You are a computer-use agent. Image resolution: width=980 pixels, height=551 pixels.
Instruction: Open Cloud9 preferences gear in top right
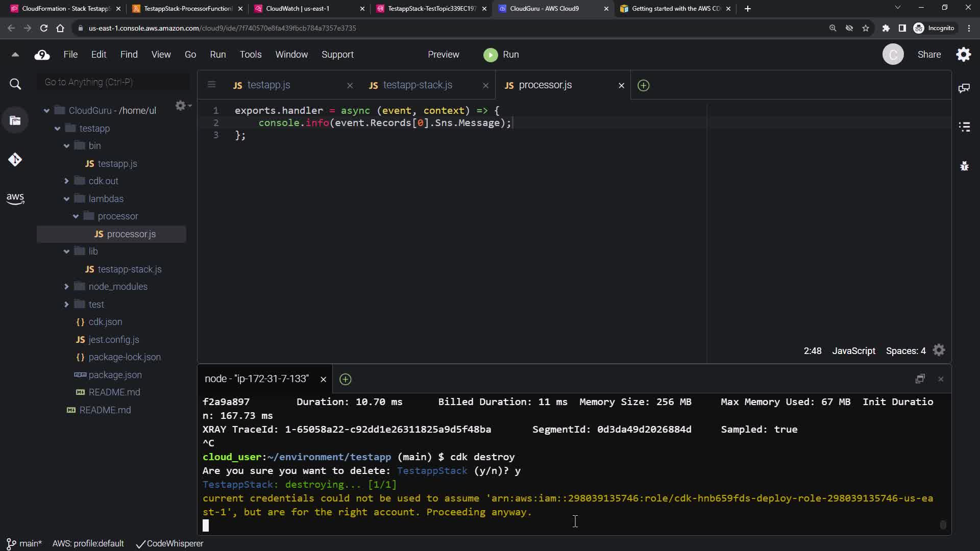pyautogui.click(x=963, y=55)
